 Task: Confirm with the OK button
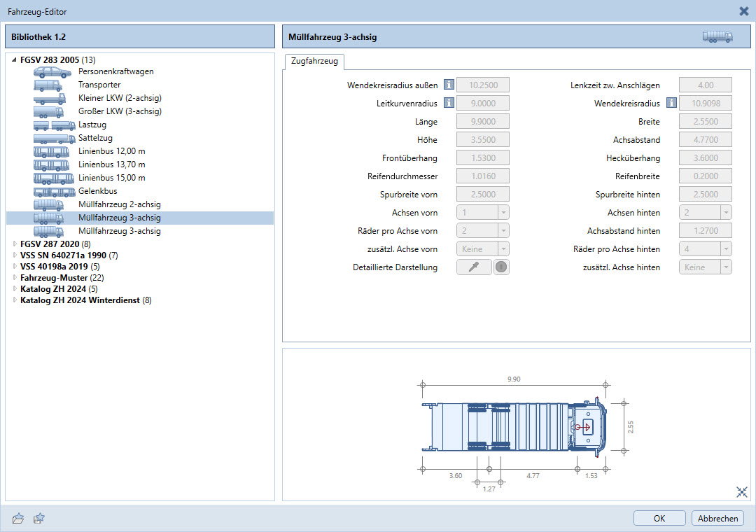(659, 519)
